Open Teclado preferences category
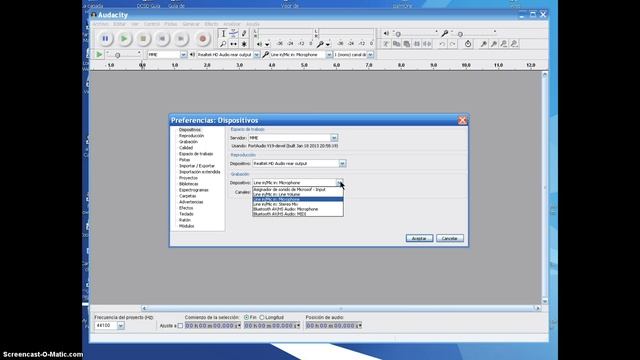This screenshot has height=360, width=640. pos(186,214)
